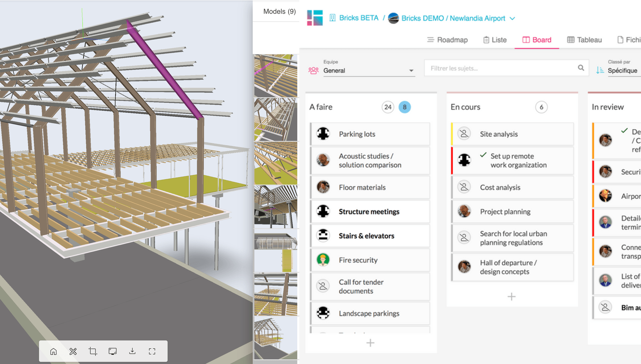The width and height of the screenshot is (641, 364).
Task: Select the measure tool (ruler and pencil)
Action: click(73, 352)
